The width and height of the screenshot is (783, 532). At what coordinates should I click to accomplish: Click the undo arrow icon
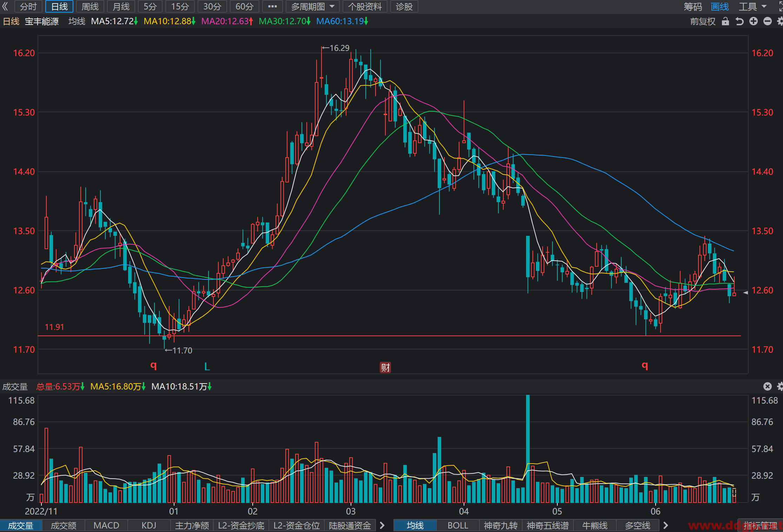tap(739, 21)
